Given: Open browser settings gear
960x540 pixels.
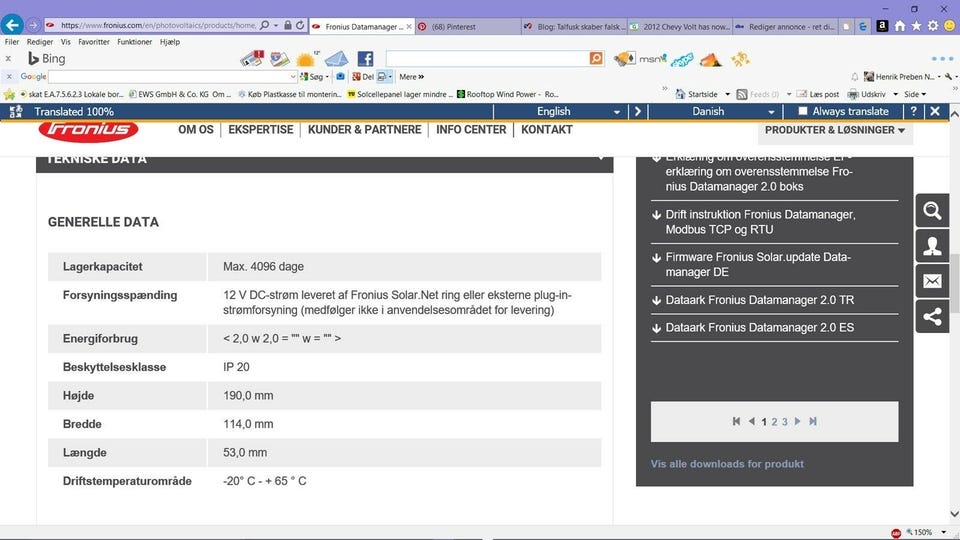Looking at the screenshot, I should coord(932,26).
